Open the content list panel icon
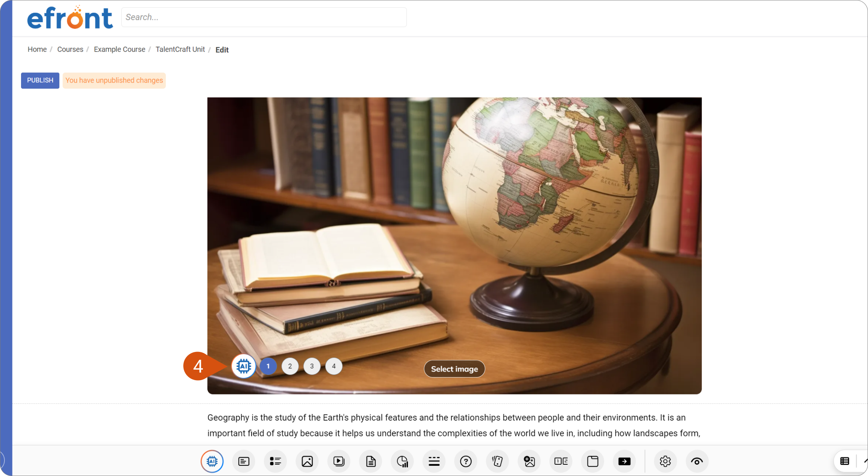The width and height of the screenshot is (868, 476). [845, 461]
